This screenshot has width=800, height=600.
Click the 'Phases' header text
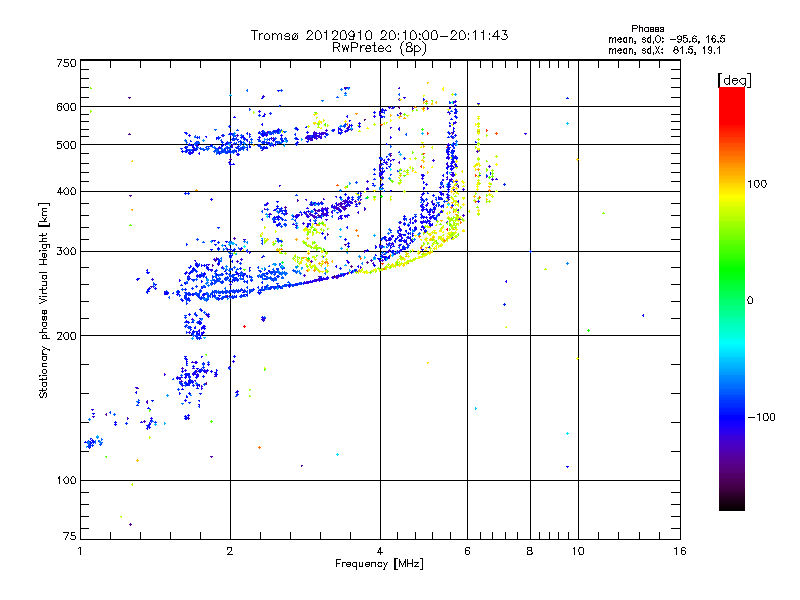point(647,29)
